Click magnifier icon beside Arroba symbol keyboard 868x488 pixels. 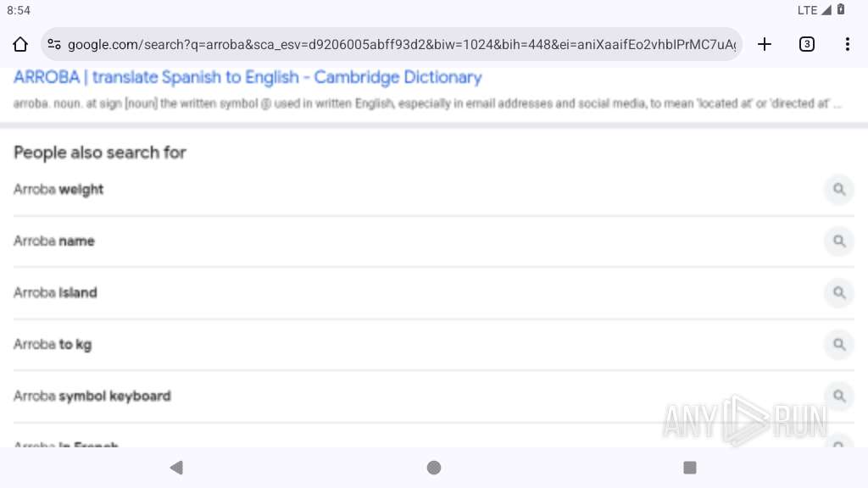[x=839, y=396]
